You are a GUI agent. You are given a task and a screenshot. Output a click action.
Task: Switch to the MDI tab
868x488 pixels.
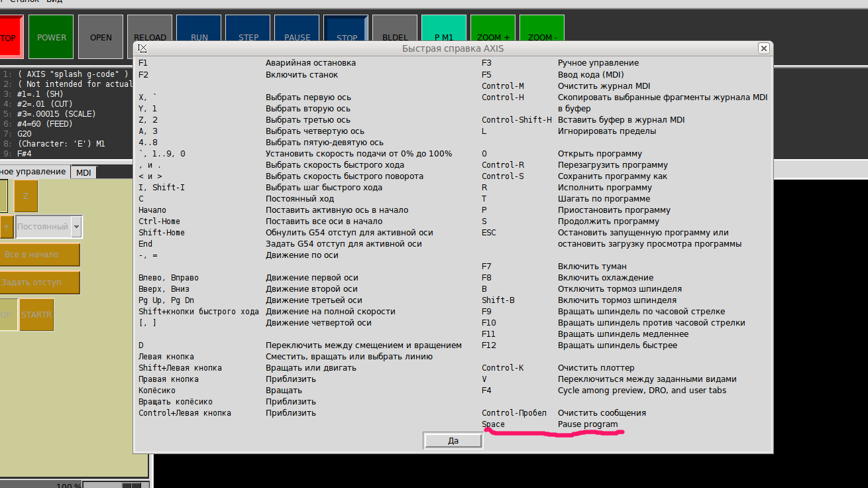click(83, 172)
